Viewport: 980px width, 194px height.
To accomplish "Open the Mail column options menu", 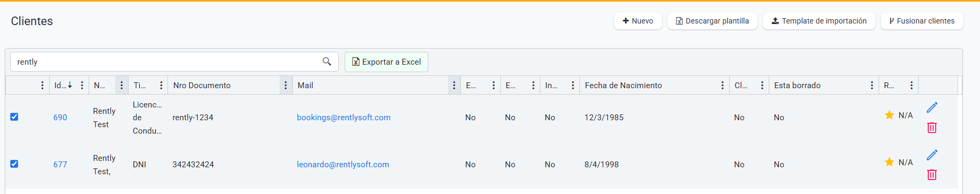I will [454, 85].
